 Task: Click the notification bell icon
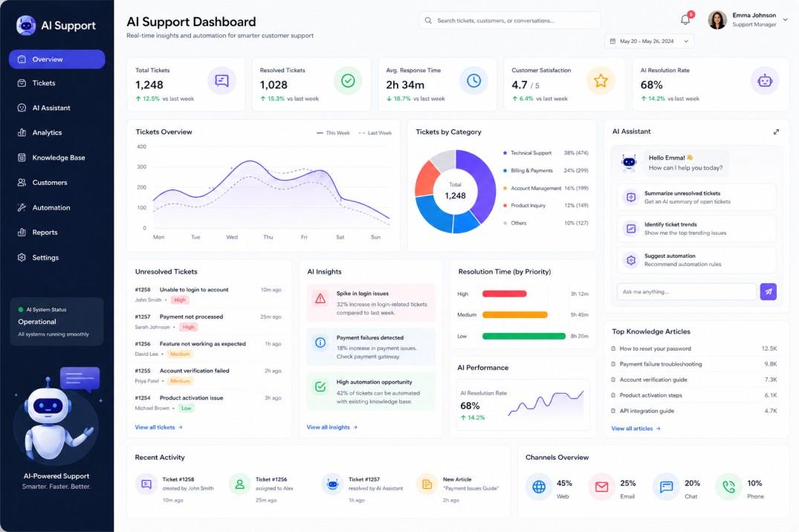pos(685,20)
